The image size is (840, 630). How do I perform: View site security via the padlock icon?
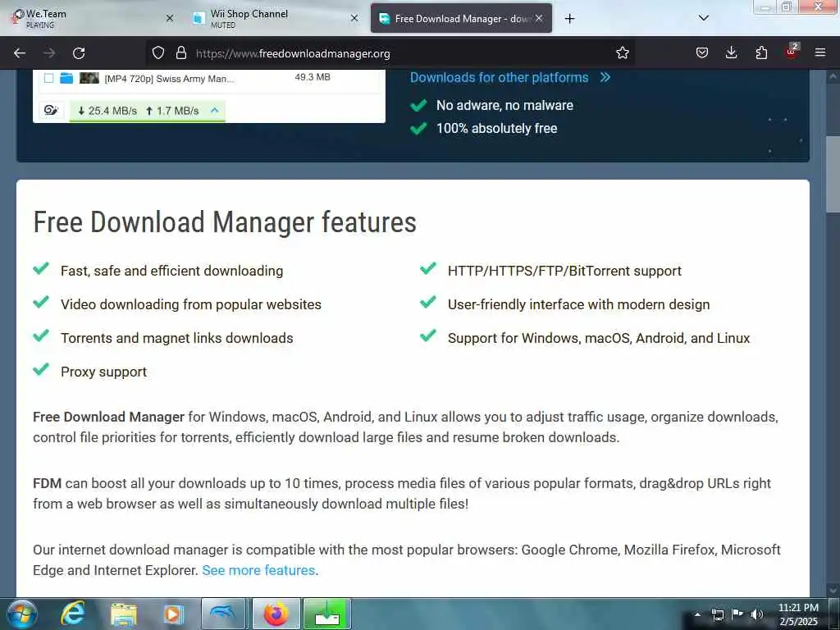[x=181, y=52]
